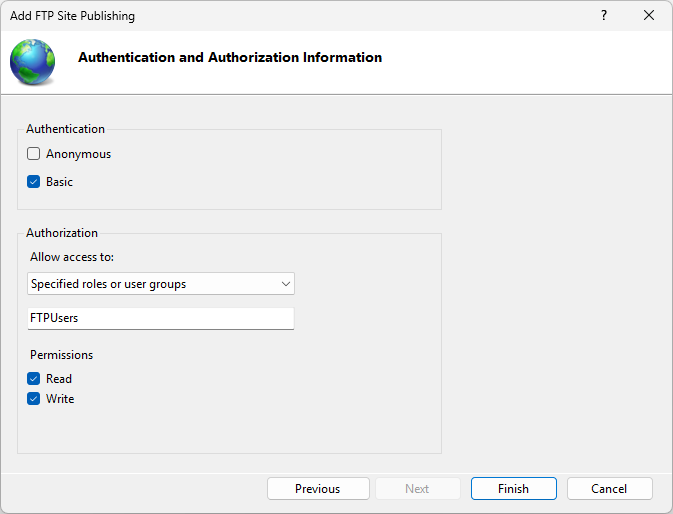Click the globe icon in the header
This screenshot has width=673, height=514.
click(33, 61)
